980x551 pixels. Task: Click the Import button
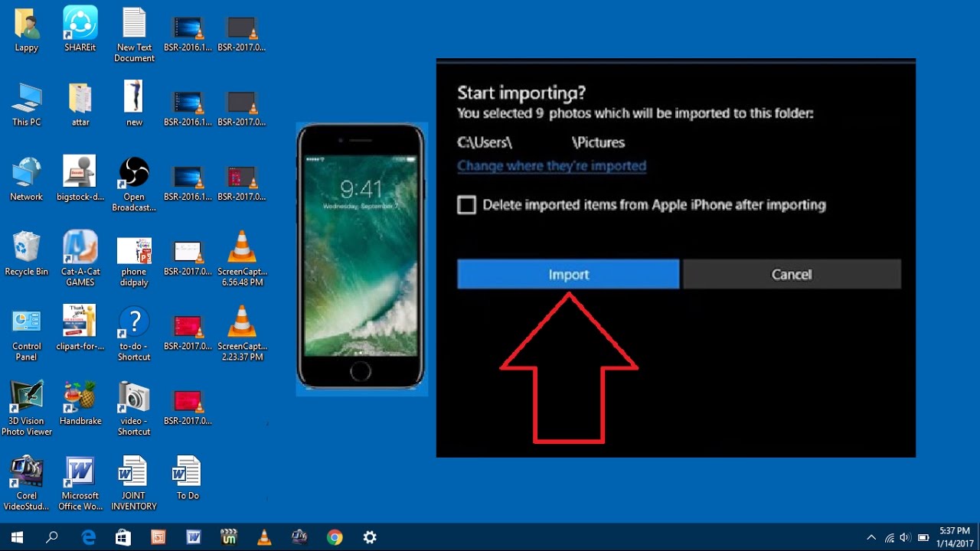pyautogui.click(x=568, y=274)
